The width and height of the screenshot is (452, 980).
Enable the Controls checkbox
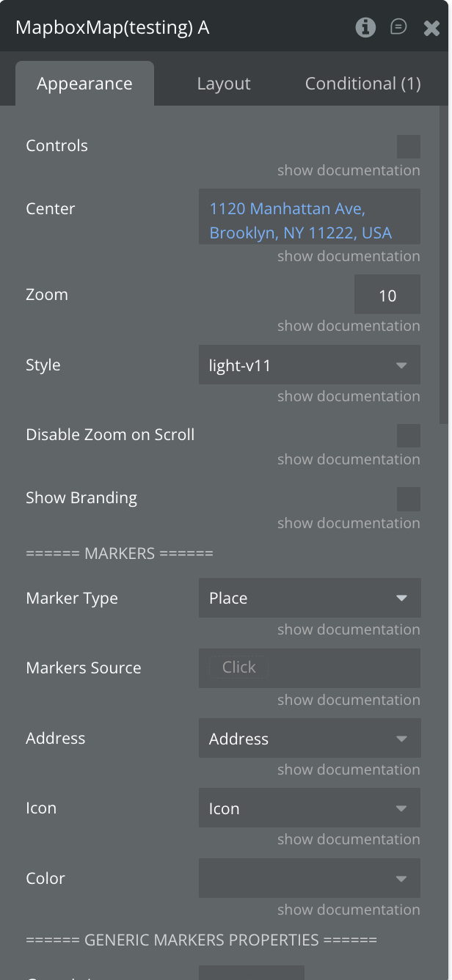click(408, 147)
